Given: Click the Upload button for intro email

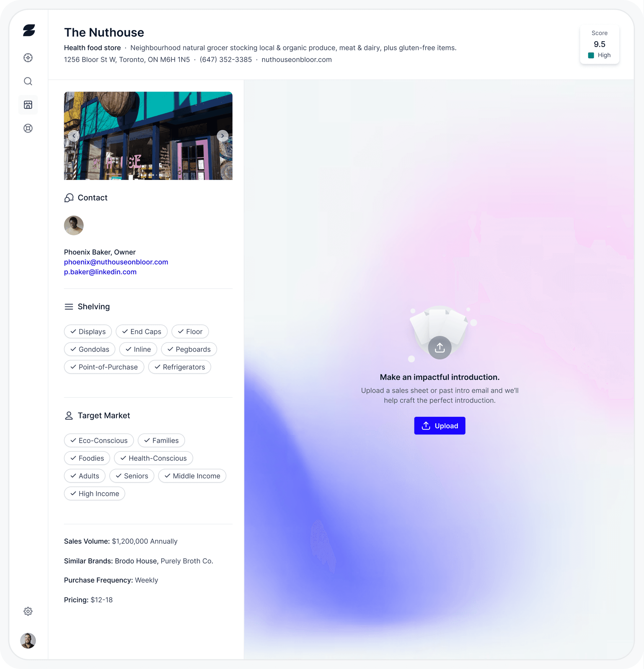Looking at the screenshot, I should [x=439, y=425].
